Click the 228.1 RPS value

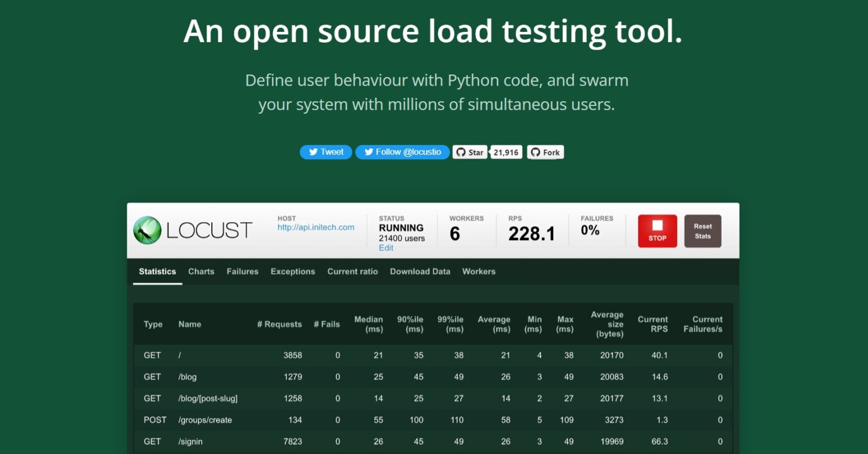tap(532, 234)
